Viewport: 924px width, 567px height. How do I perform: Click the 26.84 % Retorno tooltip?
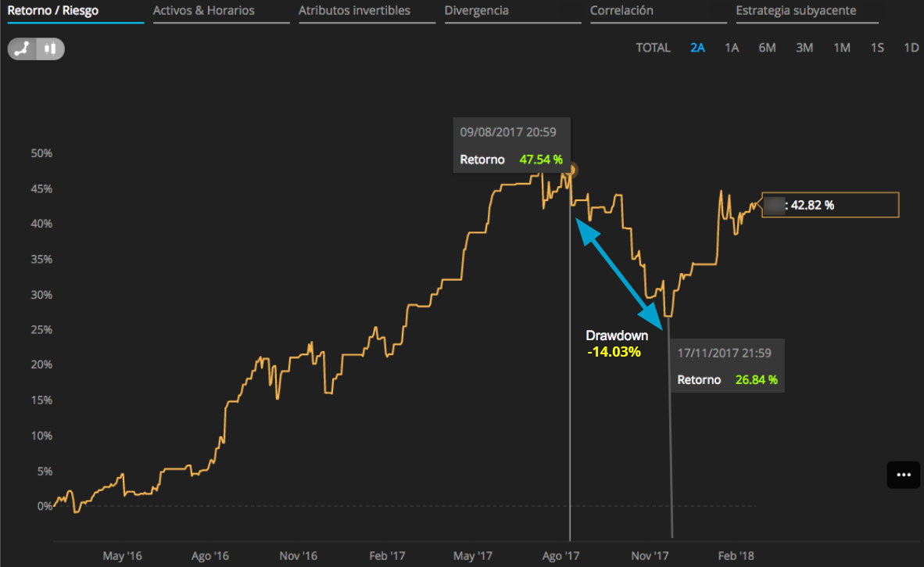(727, 365)
